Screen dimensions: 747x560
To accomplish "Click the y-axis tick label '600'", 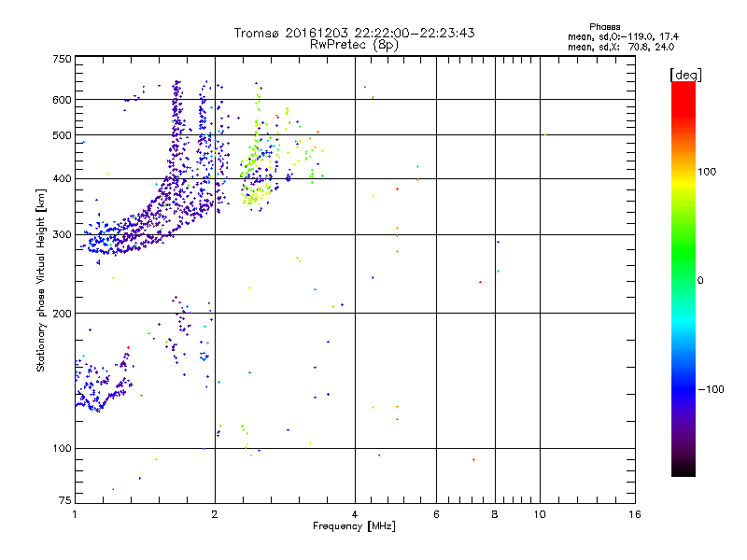I will tap(63, 100).
